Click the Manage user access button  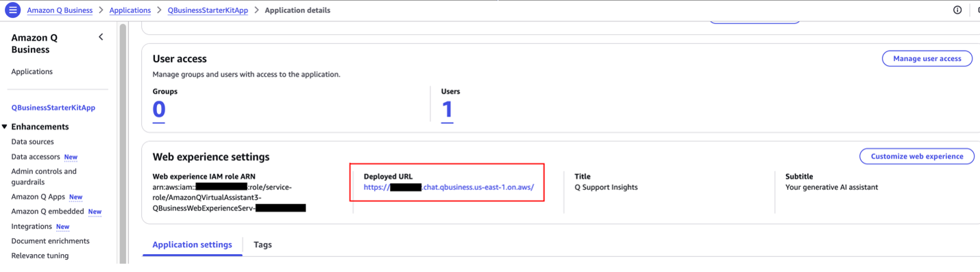[x=927, y=59]
